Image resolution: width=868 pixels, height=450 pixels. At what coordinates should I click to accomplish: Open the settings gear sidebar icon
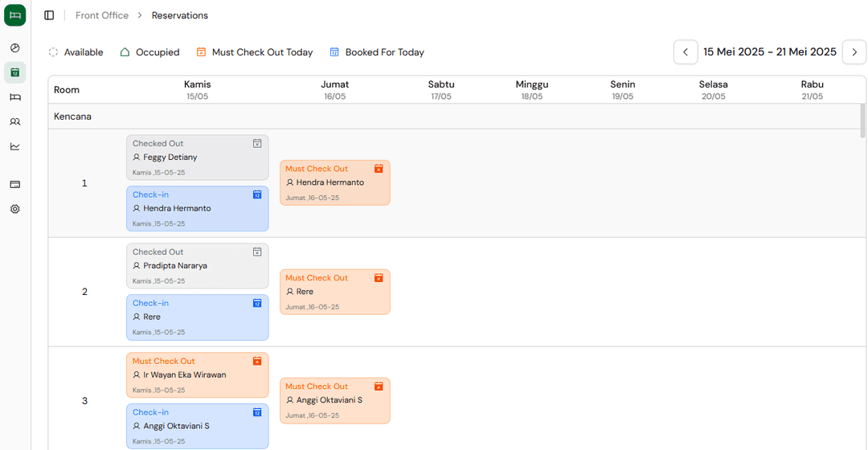tap(15, 209)
